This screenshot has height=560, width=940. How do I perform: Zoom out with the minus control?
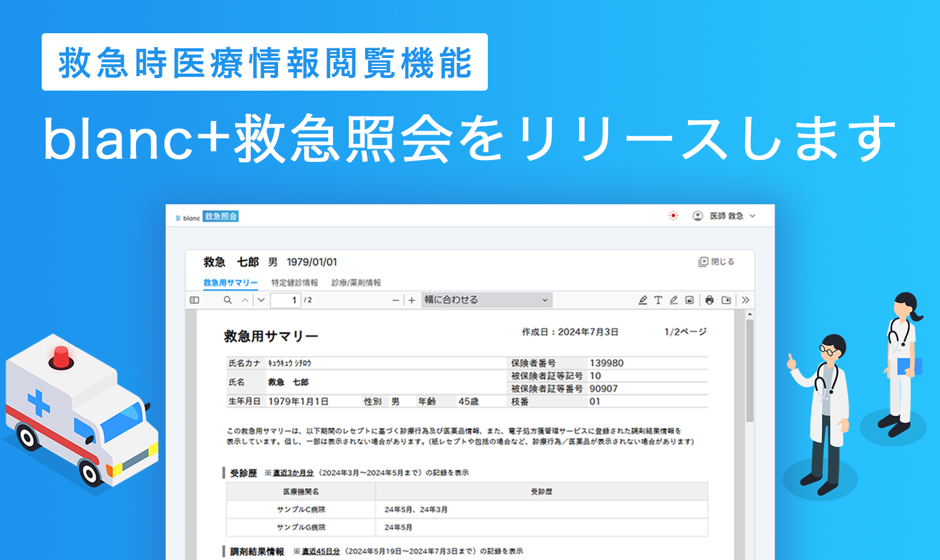click(x=395, y=300)
